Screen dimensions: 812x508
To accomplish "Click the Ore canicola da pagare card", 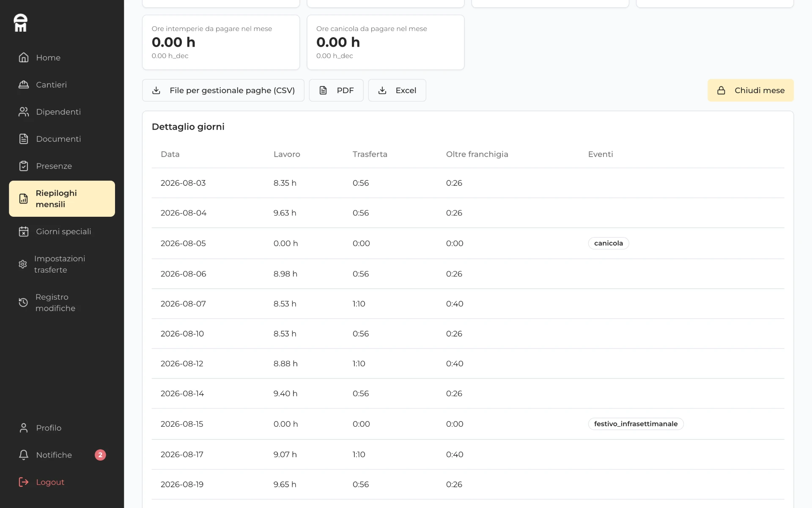I will coord(385,42).
